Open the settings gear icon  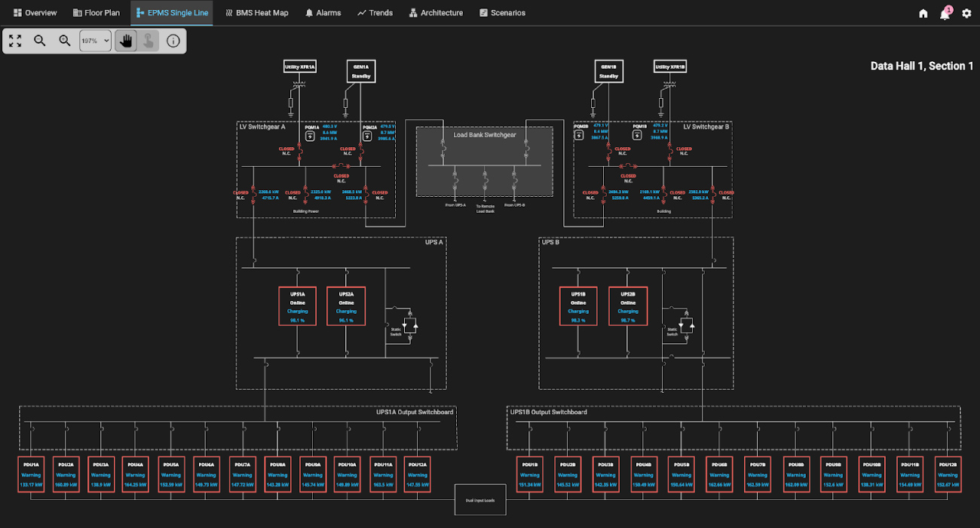[966, 14]
